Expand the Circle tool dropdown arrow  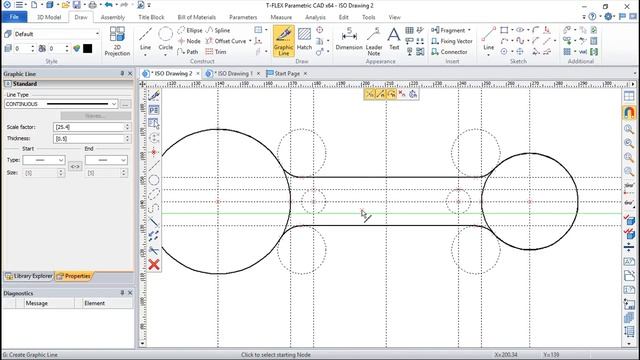coord(165,54)
